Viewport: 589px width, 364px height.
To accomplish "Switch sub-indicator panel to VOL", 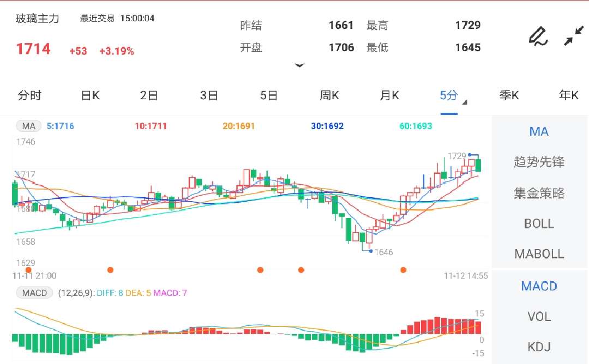I will 539,316.
